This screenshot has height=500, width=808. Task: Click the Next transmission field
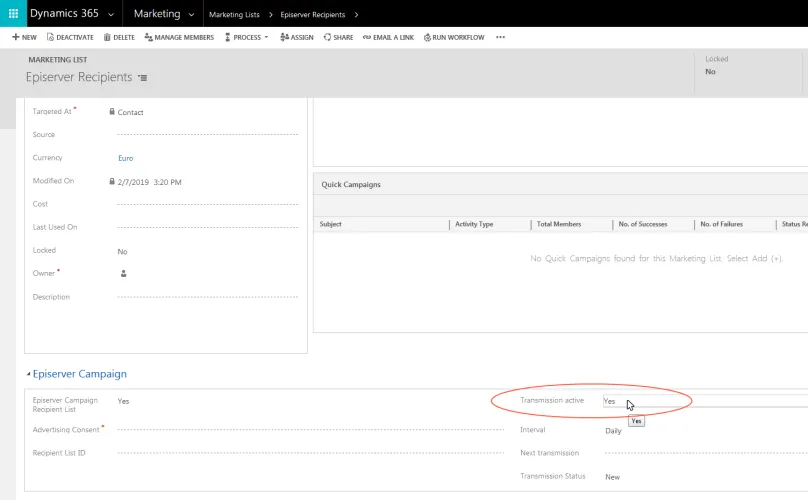pos(706,453)
